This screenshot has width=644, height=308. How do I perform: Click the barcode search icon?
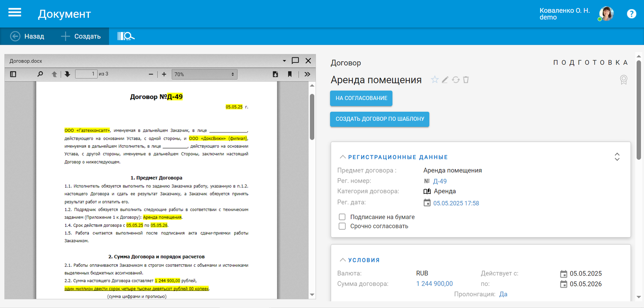[x=126, y=36]
